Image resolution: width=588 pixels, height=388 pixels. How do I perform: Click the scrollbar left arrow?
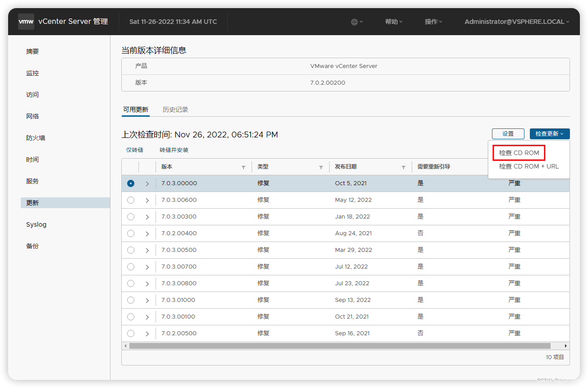click(125, 346)
